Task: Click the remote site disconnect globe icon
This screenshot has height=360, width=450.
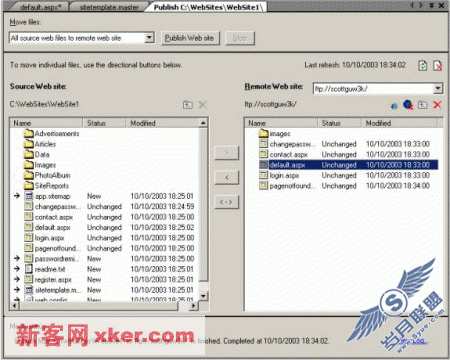Action: point(408,105)
